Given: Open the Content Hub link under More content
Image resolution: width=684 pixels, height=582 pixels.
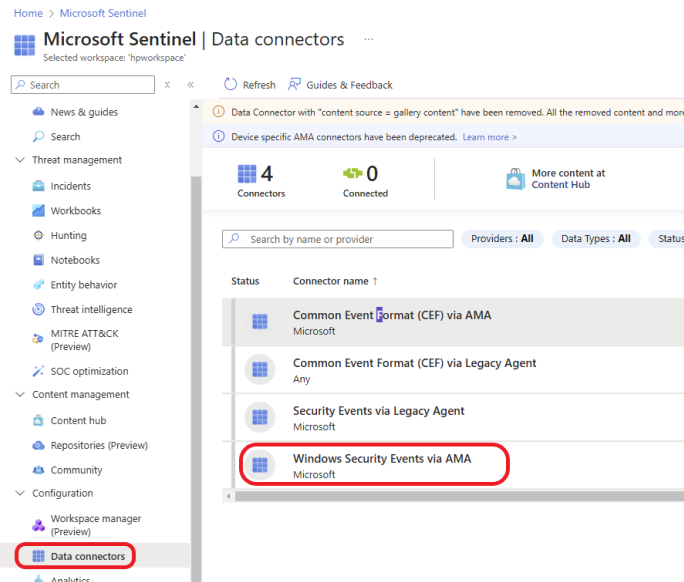Looking at the screenshot, I should pyautogui.click(x=561, y=185).
